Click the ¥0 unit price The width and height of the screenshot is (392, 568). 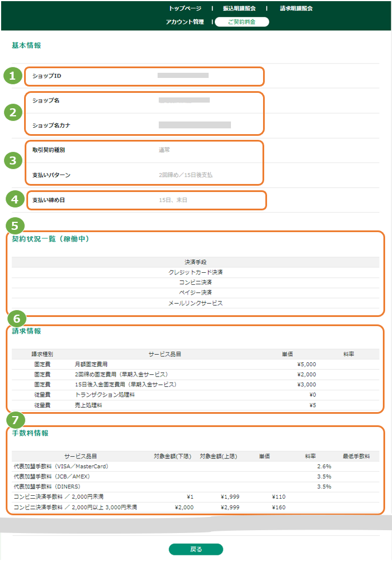(313, 394)
